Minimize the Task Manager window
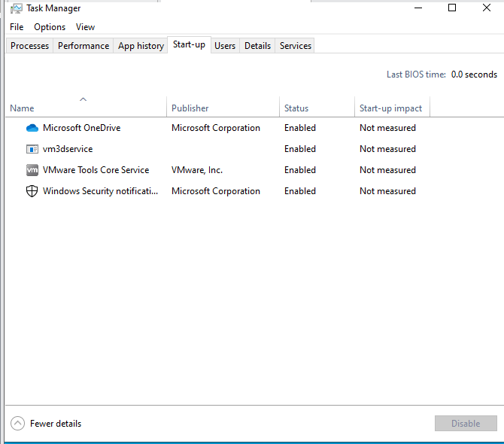The height and width of the screenshot is (444, 504). pos(418,8)
